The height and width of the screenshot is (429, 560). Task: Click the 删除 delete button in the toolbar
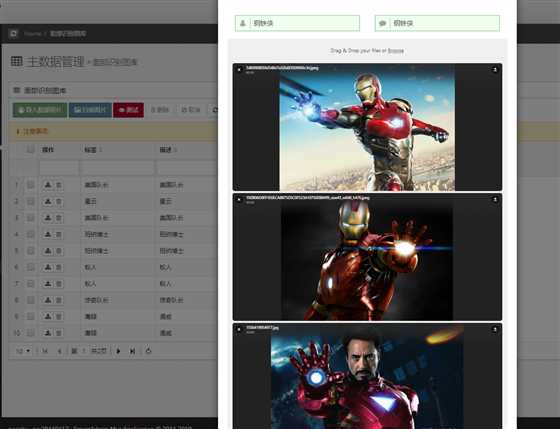[160, 110]
